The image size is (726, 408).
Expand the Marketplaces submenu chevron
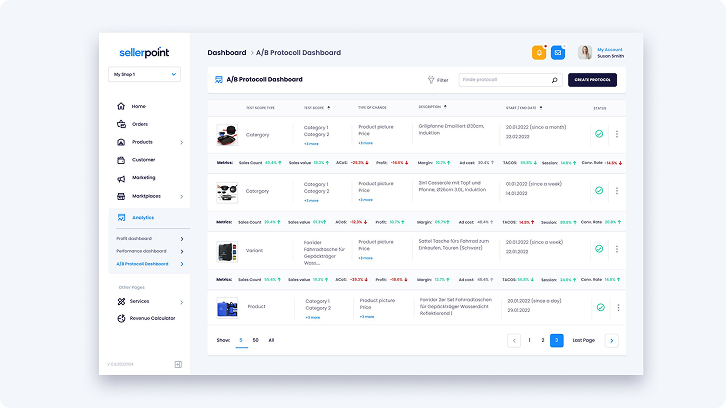pyautogui.click(x=182, y=197)
